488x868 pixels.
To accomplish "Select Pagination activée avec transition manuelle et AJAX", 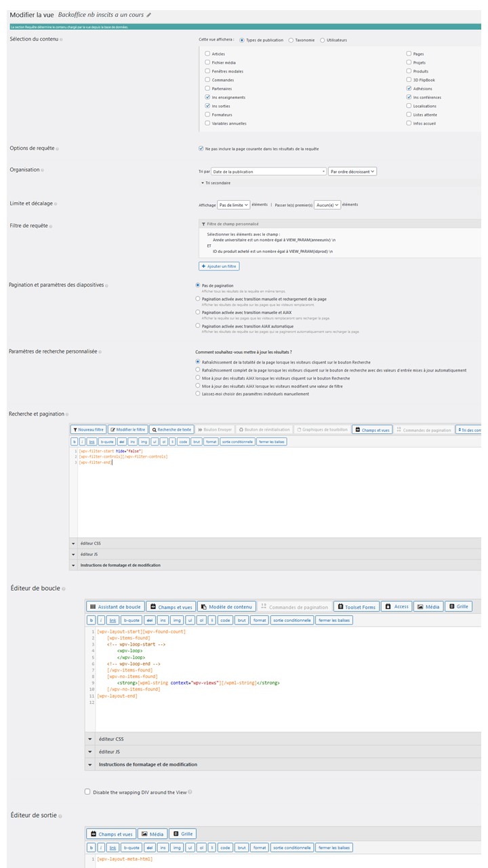I will [198, 312].
